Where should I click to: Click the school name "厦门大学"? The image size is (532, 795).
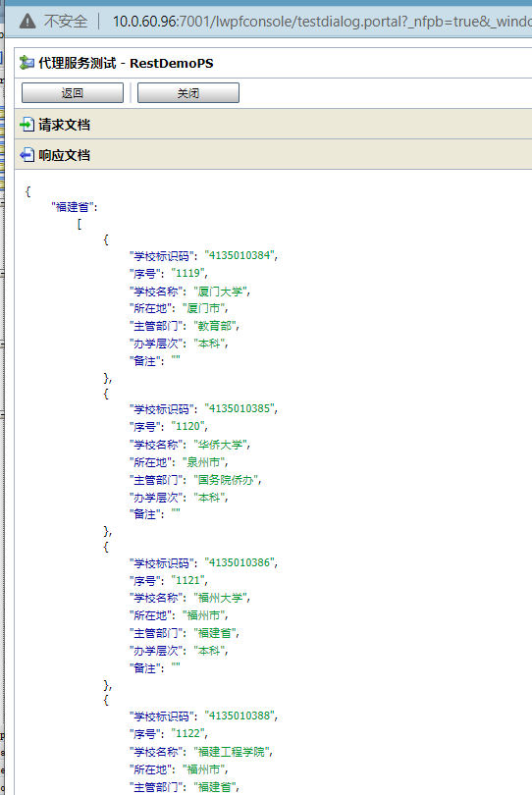click(221, 291)
